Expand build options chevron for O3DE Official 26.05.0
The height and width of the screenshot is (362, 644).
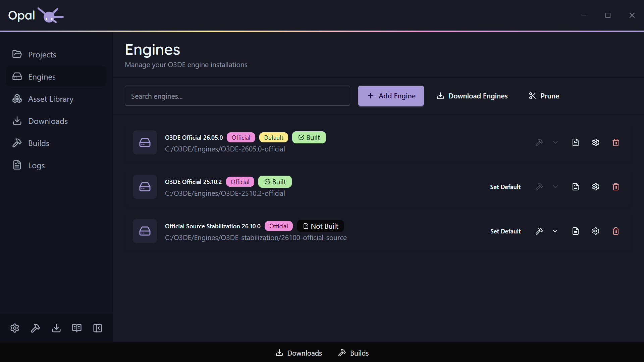pos(555,142)
